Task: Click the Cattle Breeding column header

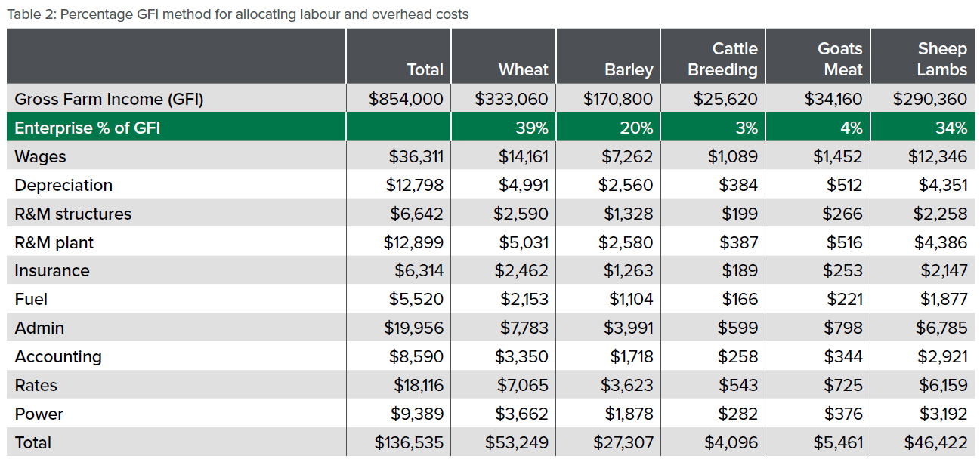Action: tap(722, 59)
